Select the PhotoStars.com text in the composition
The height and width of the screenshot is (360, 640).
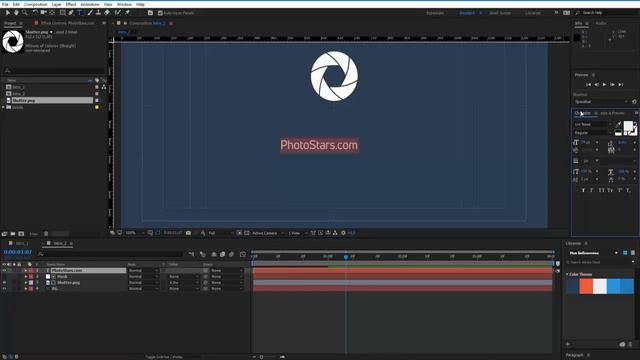tap(319, 145)
